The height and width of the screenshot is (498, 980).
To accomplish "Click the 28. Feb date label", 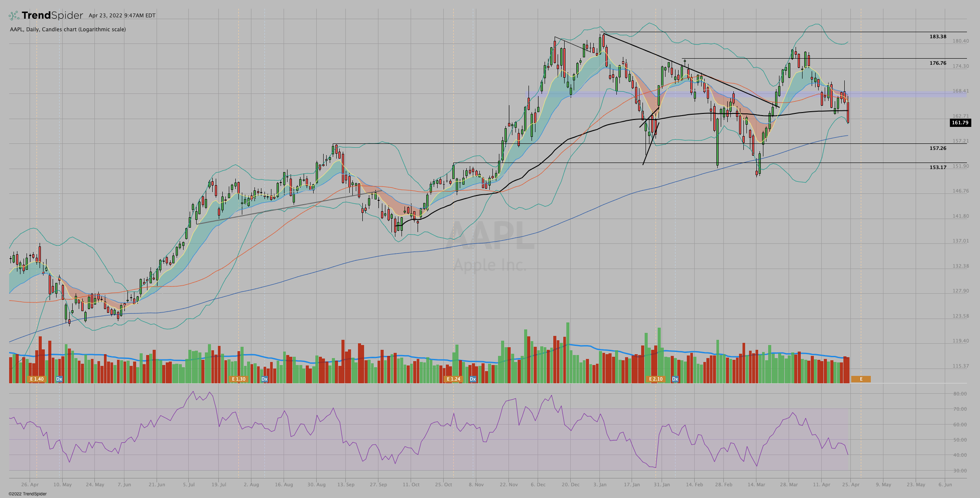I will [x=723, y=484].
